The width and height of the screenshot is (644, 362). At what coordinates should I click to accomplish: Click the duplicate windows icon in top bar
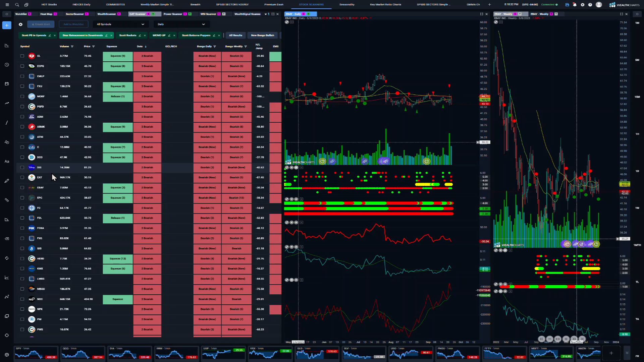(x=26, y=5)
